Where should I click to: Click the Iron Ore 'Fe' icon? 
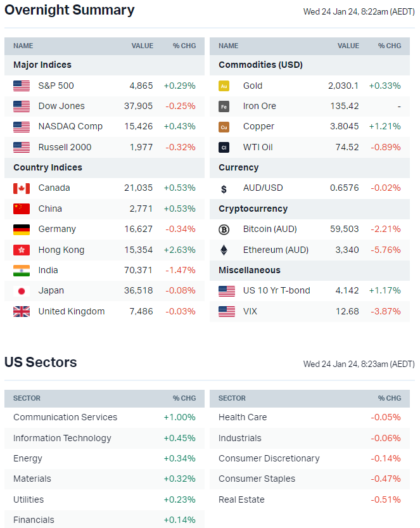click(x=224, y=106)
